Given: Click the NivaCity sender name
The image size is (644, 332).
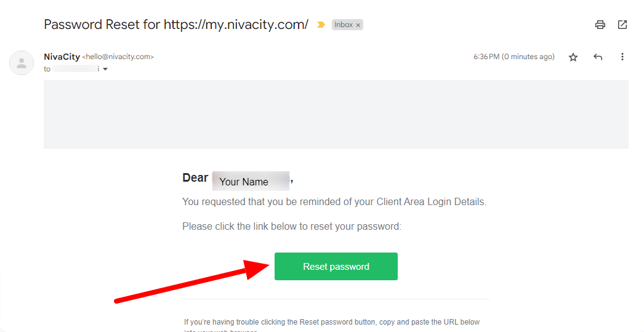Looking at the screenshot, I should coord(62,57).
